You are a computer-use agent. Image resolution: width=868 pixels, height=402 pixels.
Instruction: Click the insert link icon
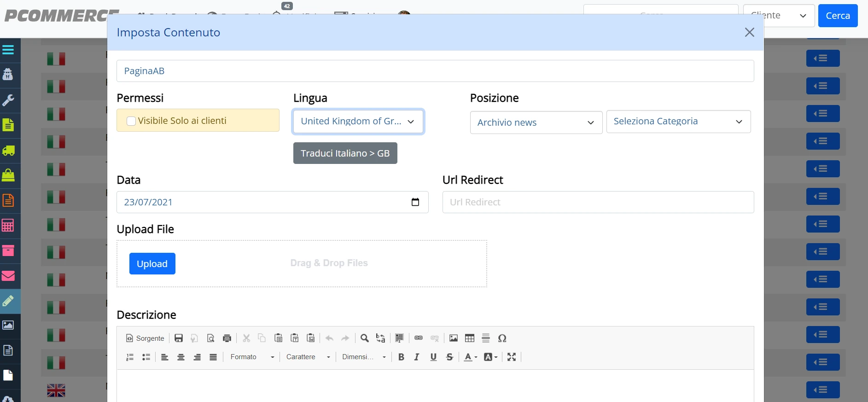(x=419, y=338)
